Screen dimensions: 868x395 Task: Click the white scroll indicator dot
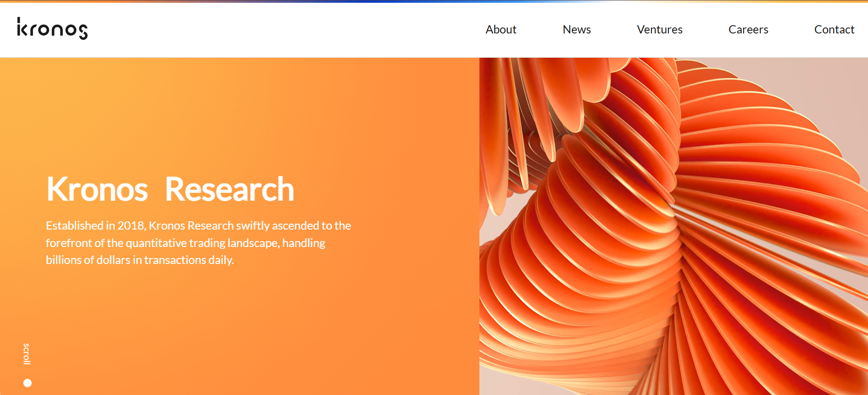coord(28,383)
